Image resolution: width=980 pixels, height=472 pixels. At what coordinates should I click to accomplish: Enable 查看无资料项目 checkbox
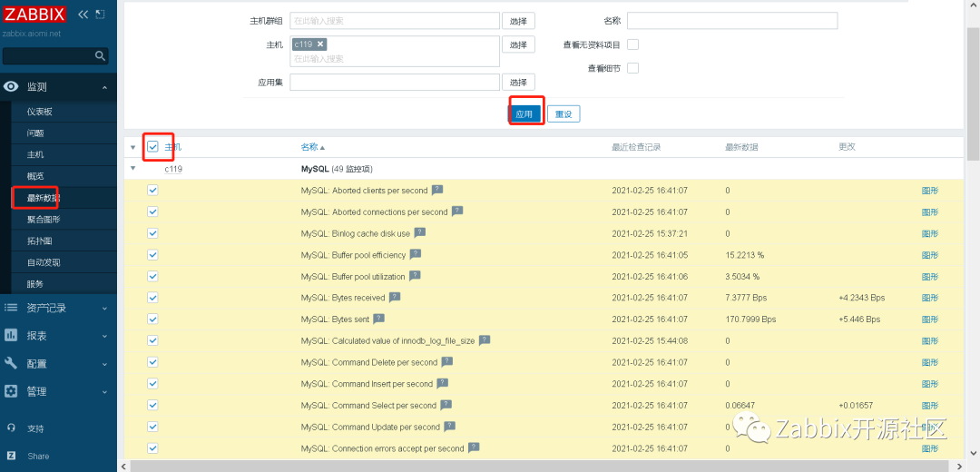[632, 44]
